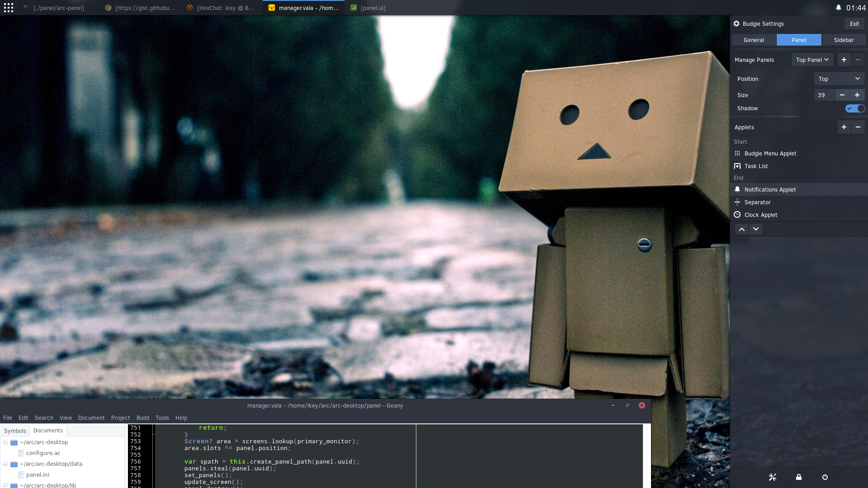Open the Search menu in Geany
The width and height of the screenshot is (868, 488).
pos(44,418)
